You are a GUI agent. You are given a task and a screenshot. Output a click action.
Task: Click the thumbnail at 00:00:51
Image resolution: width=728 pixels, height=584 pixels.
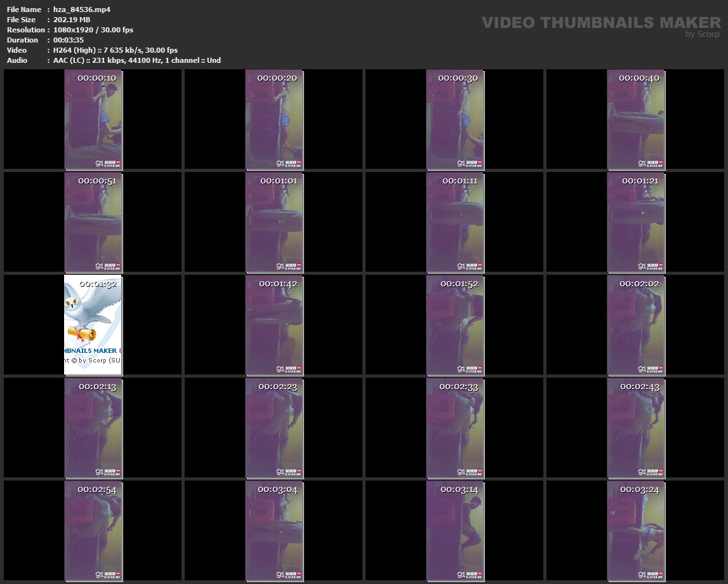(x=93, y=222)
